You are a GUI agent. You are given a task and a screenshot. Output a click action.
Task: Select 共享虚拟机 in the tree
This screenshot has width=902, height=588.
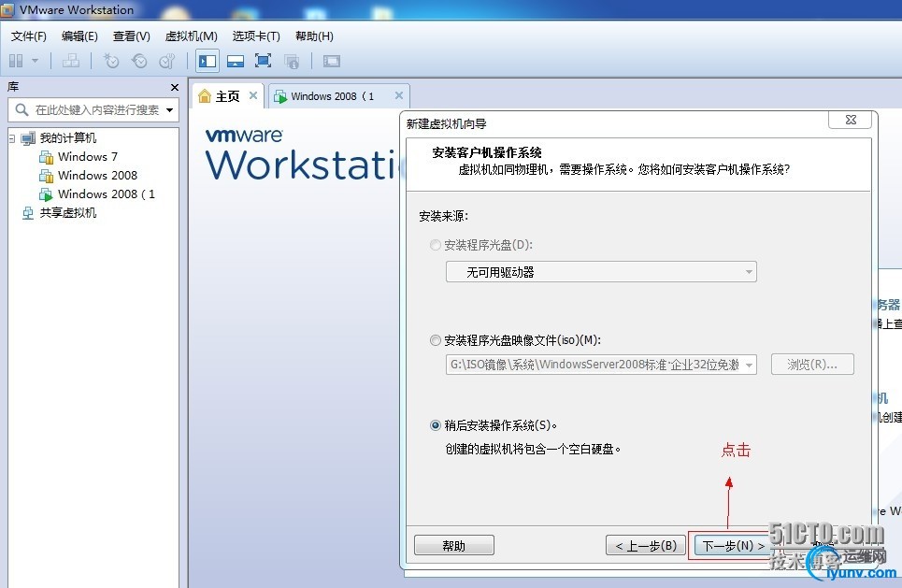[x=68, y=213]
